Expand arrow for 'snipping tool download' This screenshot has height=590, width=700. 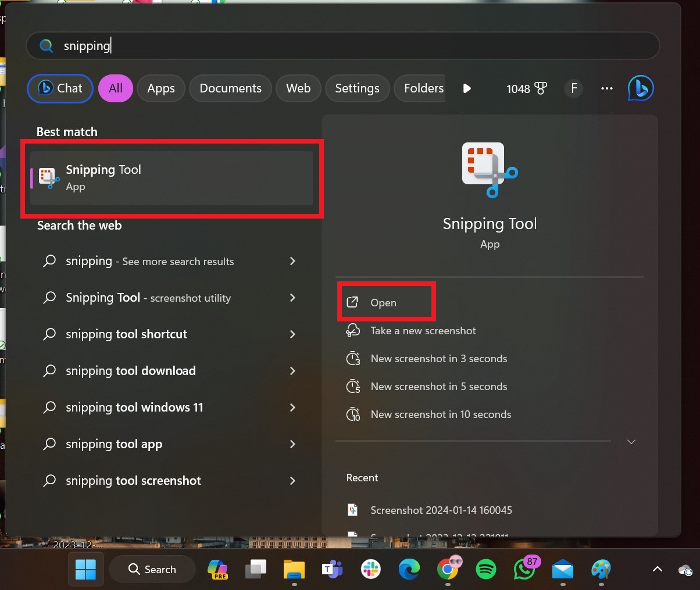tap(292, 371)
